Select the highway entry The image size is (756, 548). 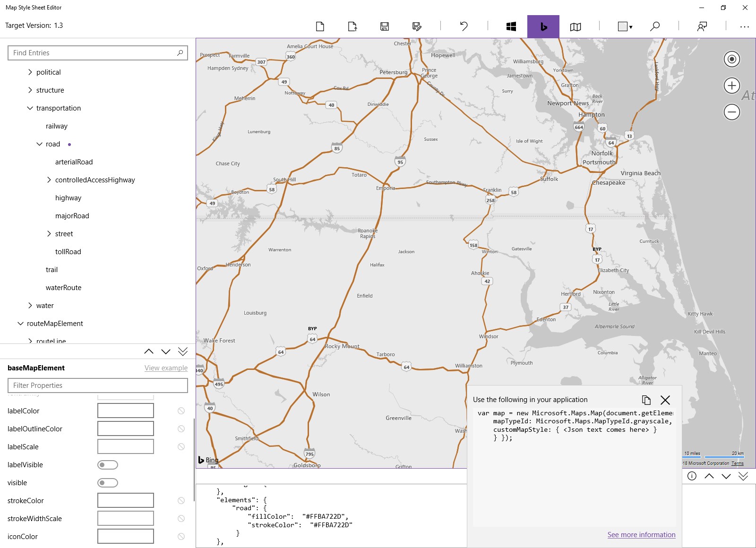click(x=69, y=198)
